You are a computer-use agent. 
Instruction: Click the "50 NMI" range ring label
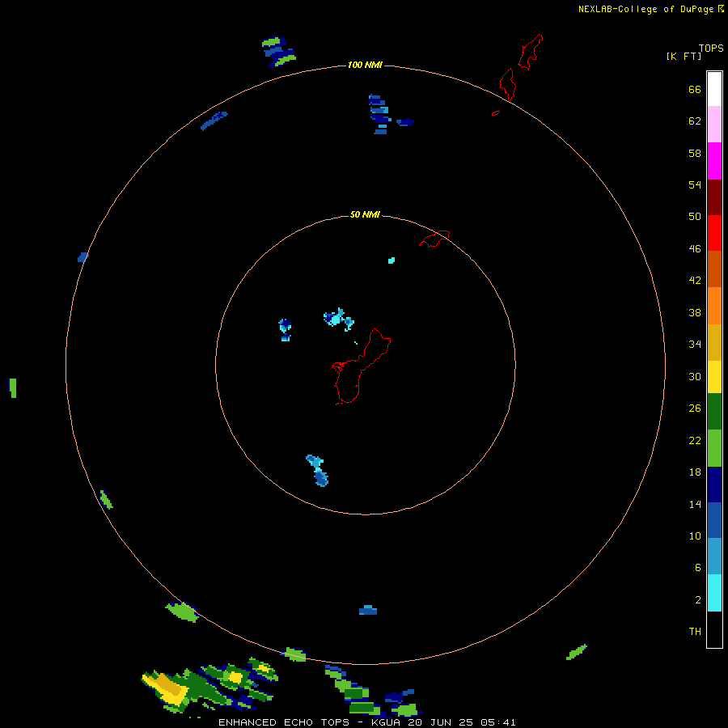365,214
